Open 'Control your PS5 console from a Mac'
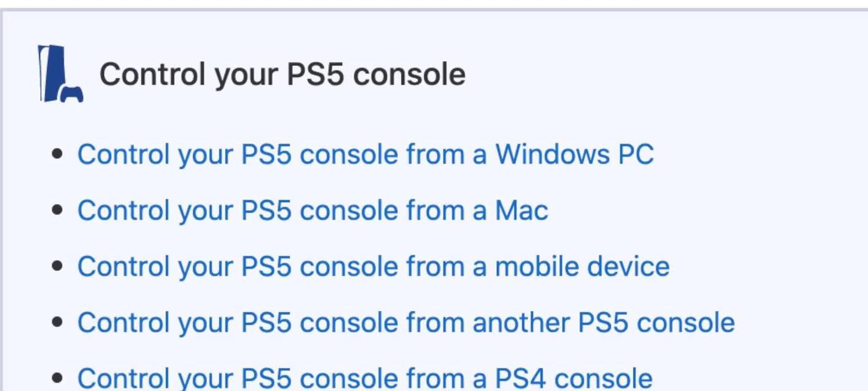Screen dimensions: 868x391 313,210
